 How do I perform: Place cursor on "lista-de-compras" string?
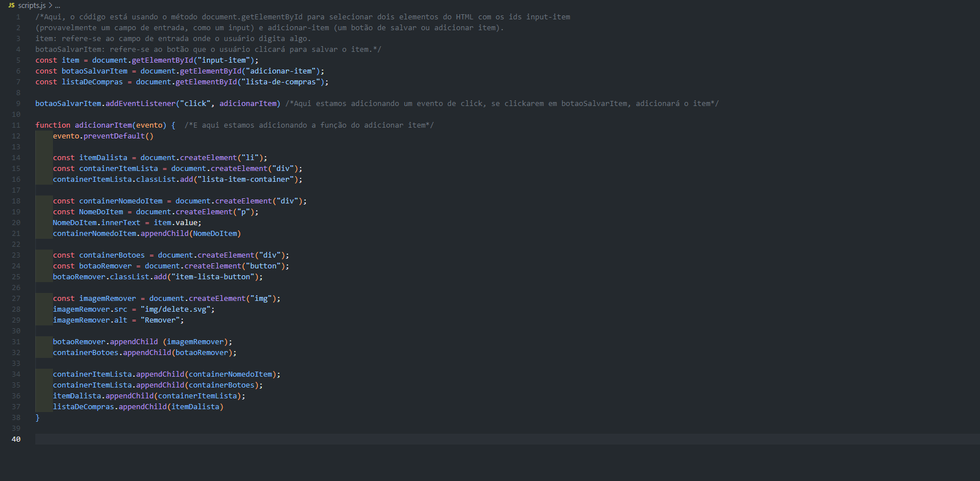point(281,82)
